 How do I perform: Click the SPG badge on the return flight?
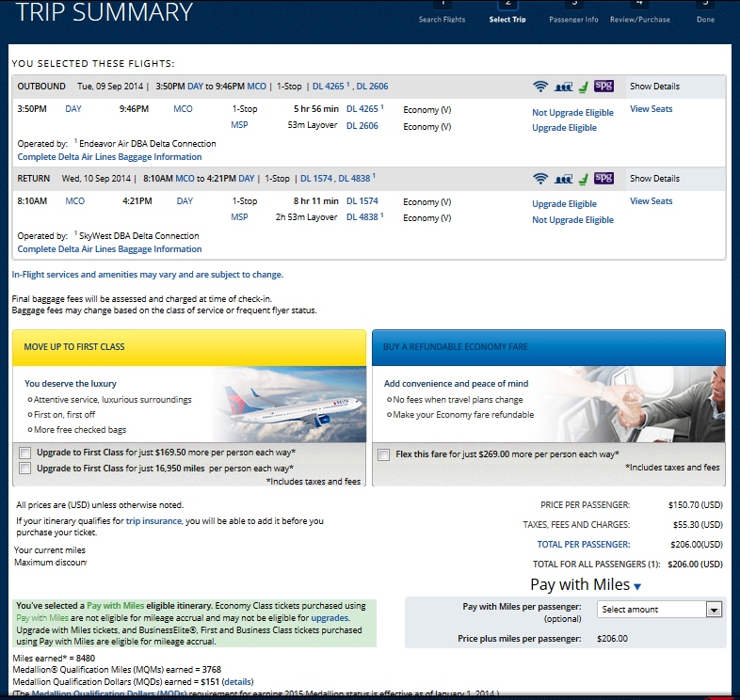(x=603, y=178)
